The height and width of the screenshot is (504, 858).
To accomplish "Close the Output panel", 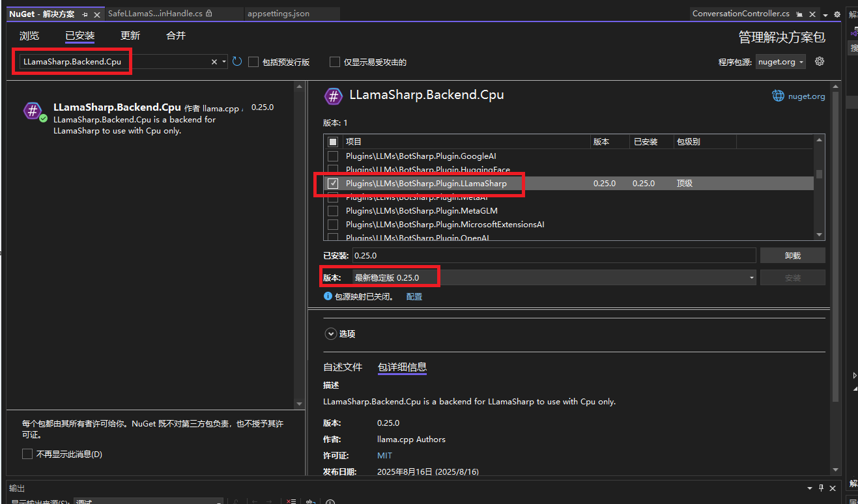I will [833, 488].
